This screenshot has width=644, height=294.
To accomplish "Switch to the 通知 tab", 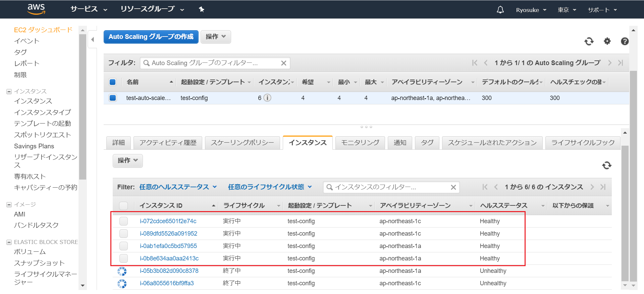I will point(400,143).
